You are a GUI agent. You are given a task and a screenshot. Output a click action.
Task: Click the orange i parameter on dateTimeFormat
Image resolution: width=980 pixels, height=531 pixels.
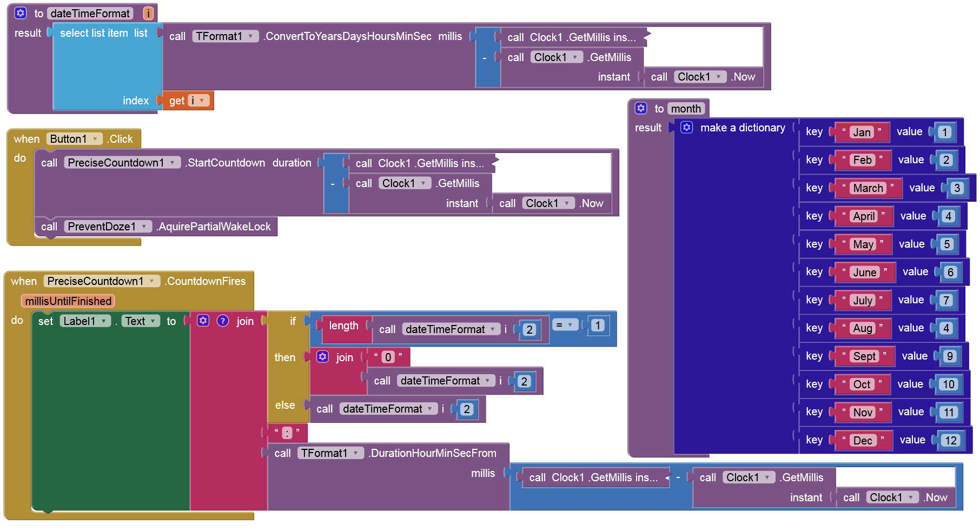coord(148,13)
